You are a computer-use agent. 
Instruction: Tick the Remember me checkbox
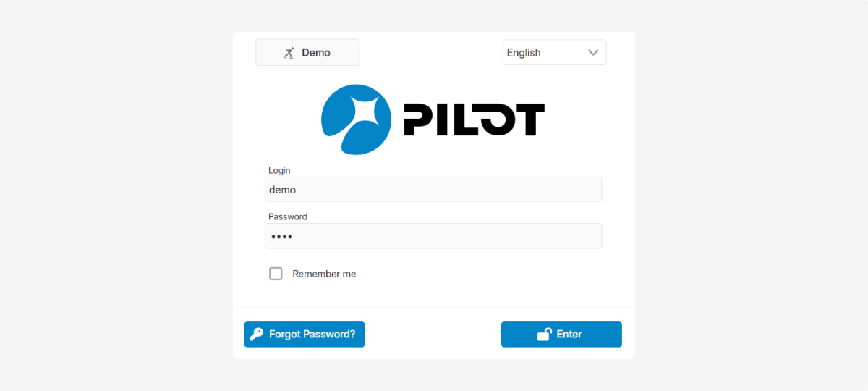coord(276,274)
